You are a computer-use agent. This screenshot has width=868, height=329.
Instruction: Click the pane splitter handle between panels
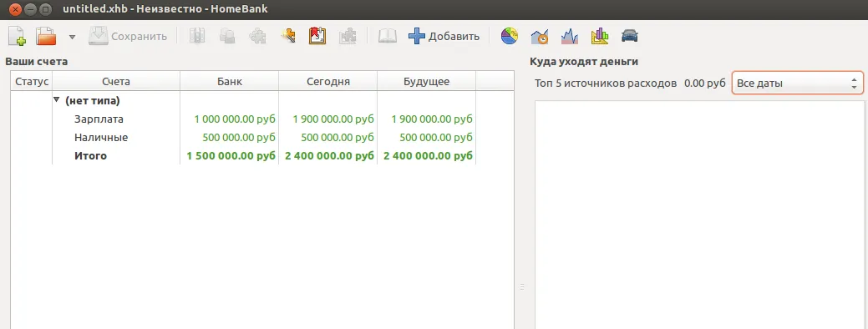pos(521,286)
